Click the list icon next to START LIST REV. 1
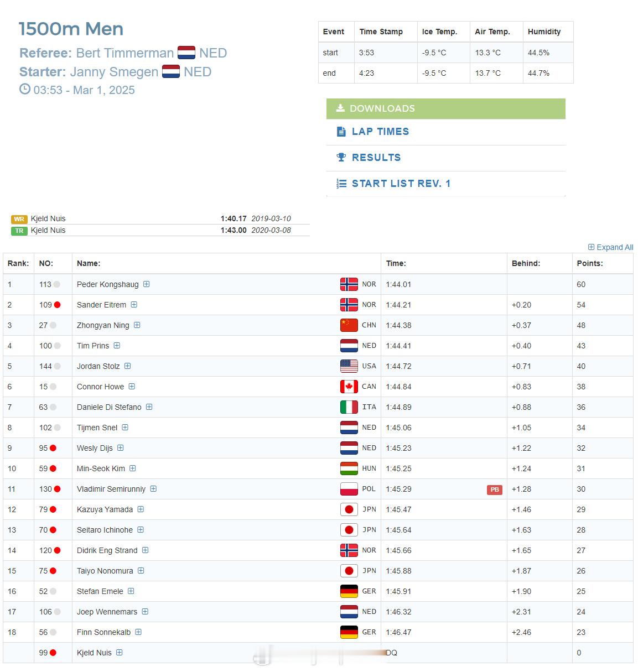 [341, 184]
